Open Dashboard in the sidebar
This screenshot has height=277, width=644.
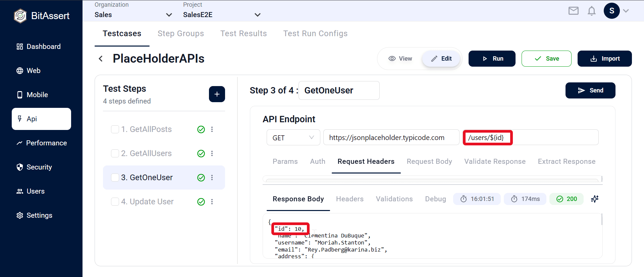pos(41,47)
